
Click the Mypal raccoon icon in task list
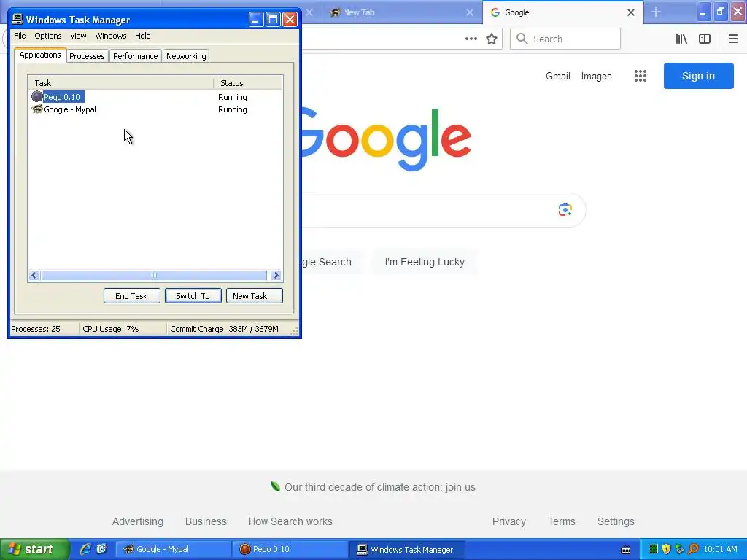[36, 109]
